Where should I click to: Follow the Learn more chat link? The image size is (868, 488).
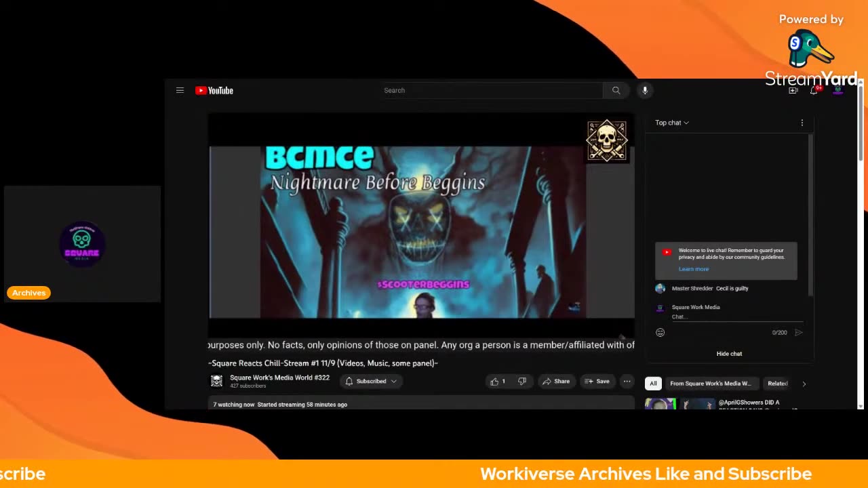pyautogui.click(x=693, y=269)
